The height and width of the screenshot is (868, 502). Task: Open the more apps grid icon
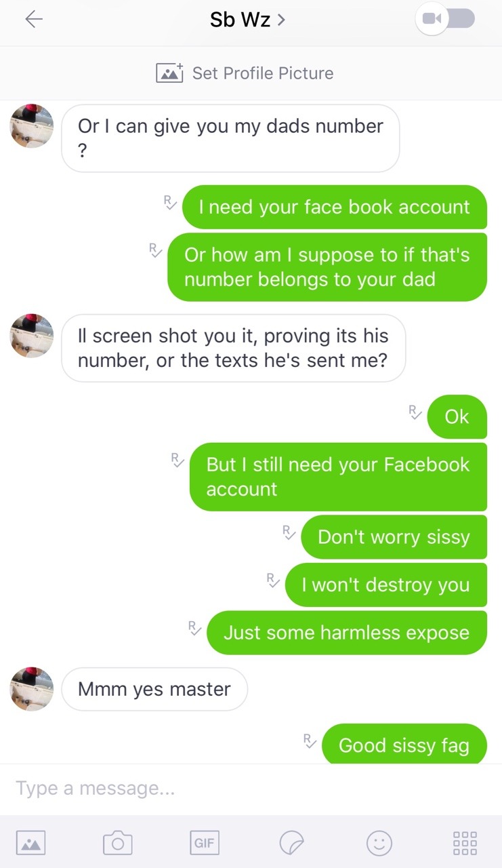465,843
